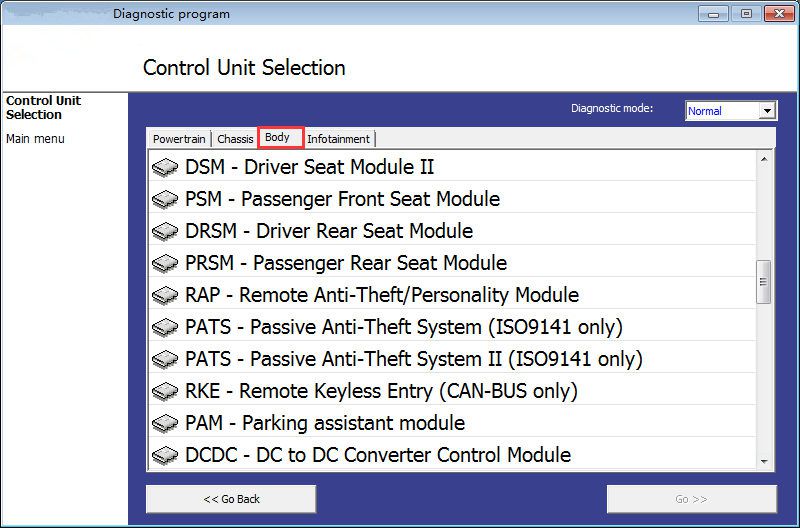The height and width of the screenshot is (528, 800).
Task: Switch to the Infotainment tab
Action: coord(338,139)
